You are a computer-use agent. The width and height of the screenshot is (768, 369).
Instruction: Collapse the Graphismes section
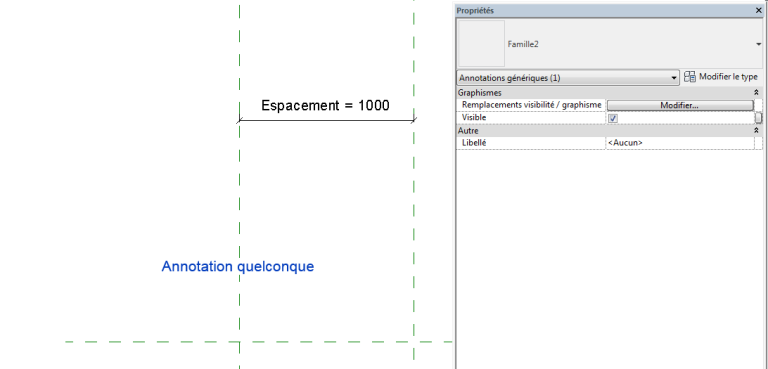[x=756, y=93]
